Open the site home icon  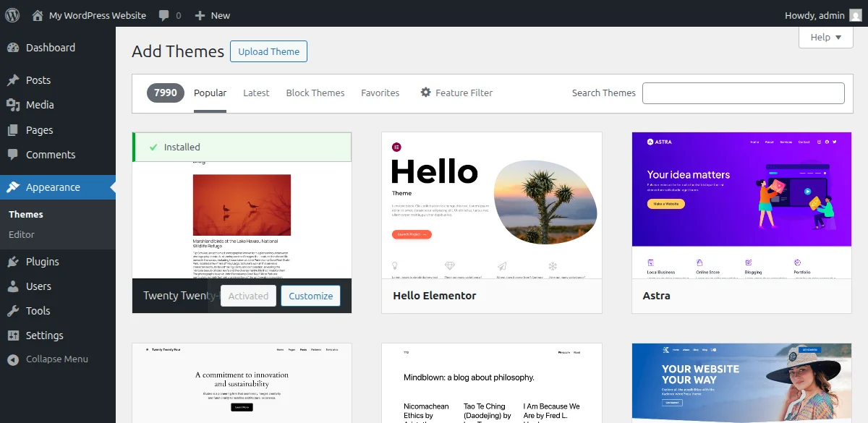pyautogui.click(x=38, y=14)
